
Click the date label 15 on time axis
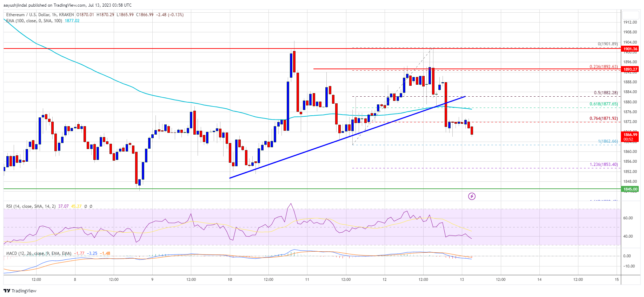(617, 280)
